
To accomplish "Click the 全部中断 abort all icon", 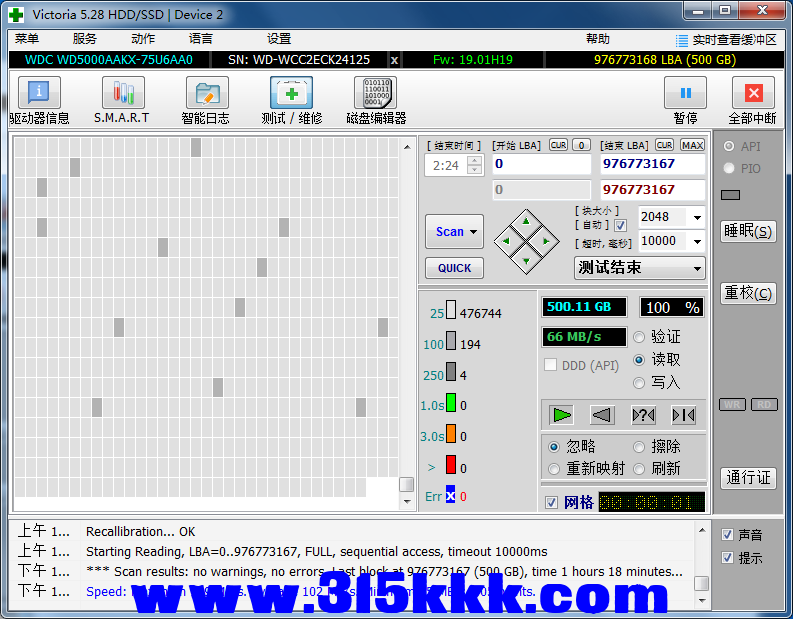I will click(x=752, y=94).
